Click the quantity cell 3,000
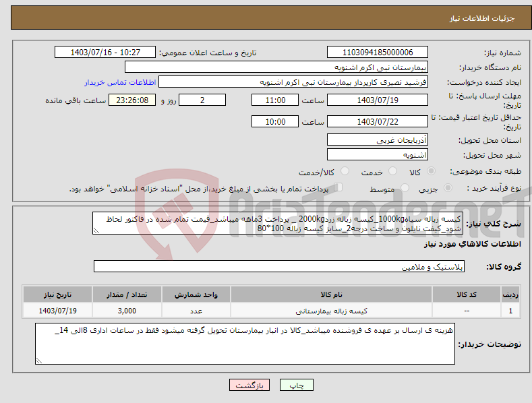 (x=127, y=311)
